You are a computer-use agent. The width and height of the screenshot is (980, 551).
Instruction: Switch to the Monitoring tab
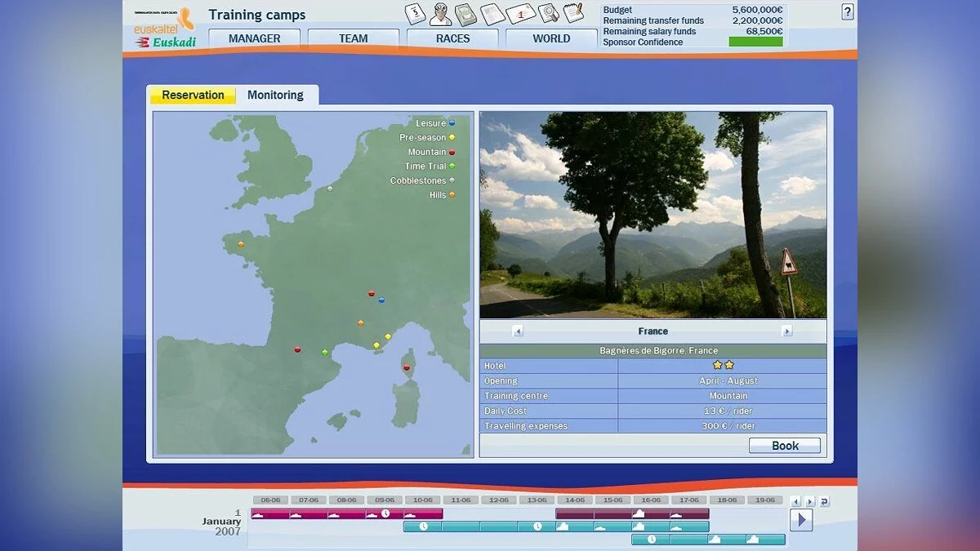275,96
